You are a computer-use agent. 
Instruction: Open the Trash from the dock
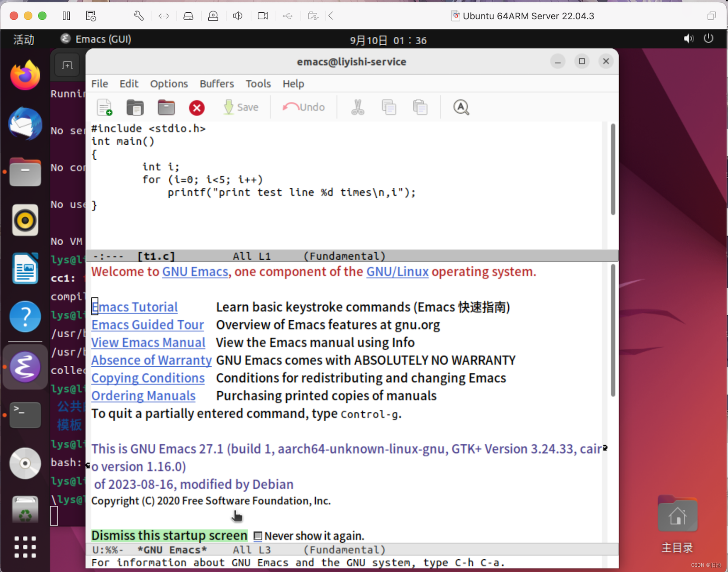coord(25,510)
